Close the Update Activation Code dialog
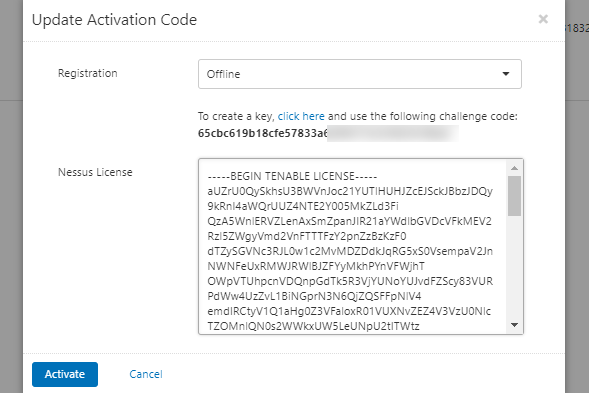The width and height of the screenshot is (589, 393). click(x=543, y=19)
